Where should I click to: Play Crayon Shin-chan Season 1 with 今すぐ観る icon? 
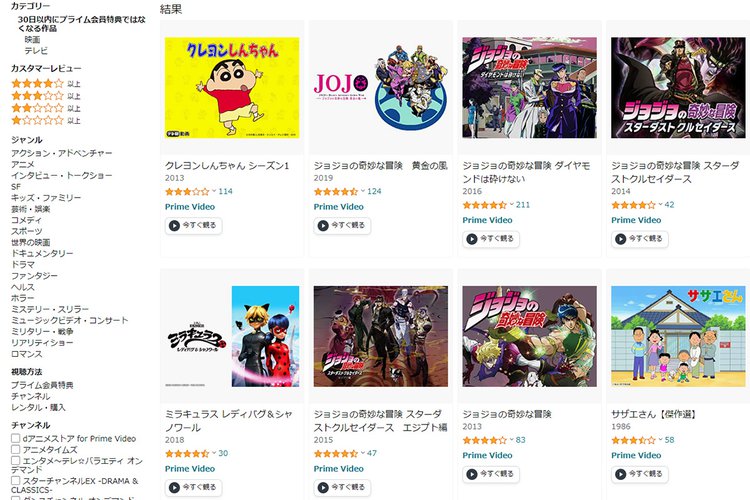point(175,225)
